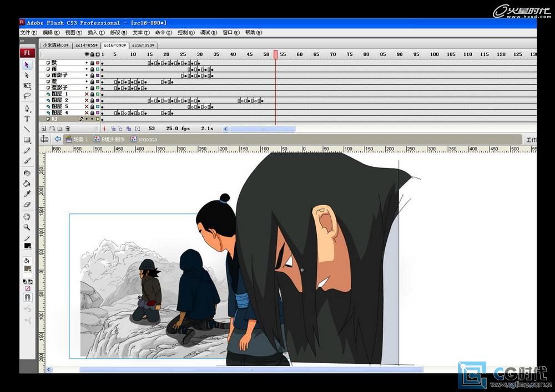The image size is (555, 392).
Task: Click the timeline horizontal scrollbar
Action: point(263,129)
